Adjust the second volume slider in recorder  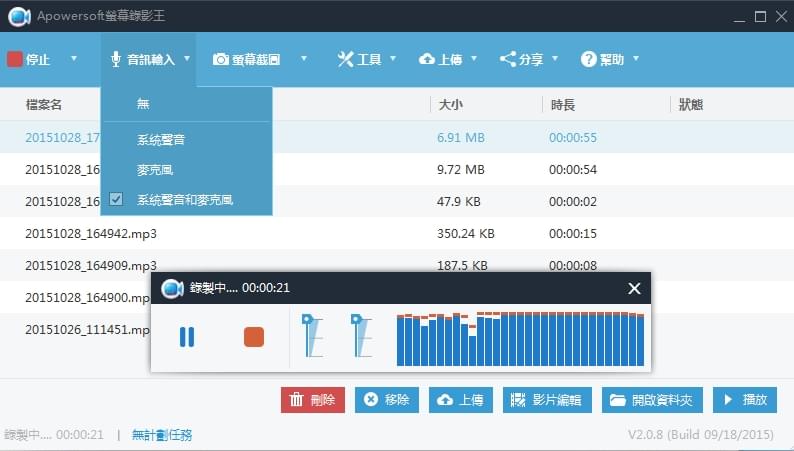click(x=361, y=336)
